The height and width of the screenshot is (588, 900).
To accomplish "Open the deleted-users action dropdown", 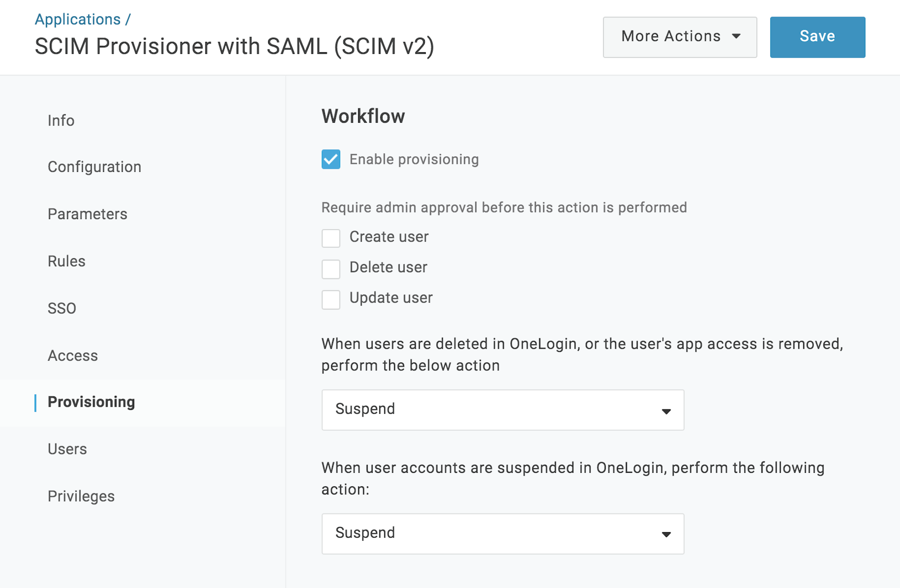I will (x=503, y=410).
